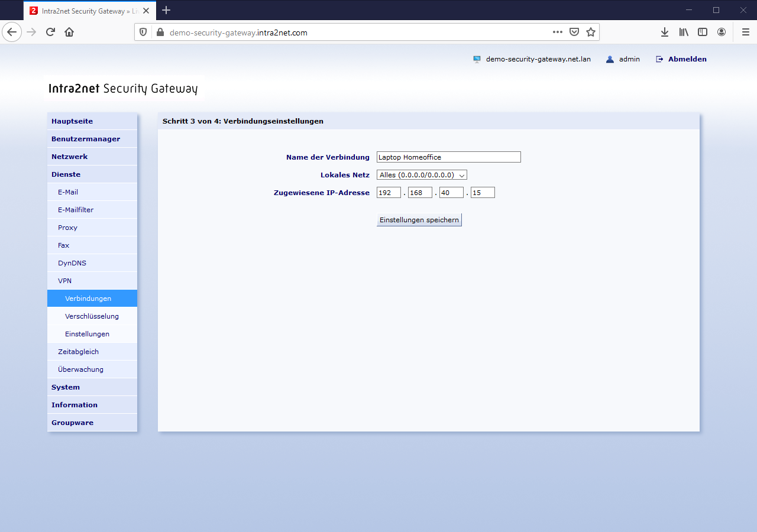This screenshot has width=757, height=532.
Task: Click the Einstellungen speichern button
Action: pyautogui.click(x=419, y=220)
